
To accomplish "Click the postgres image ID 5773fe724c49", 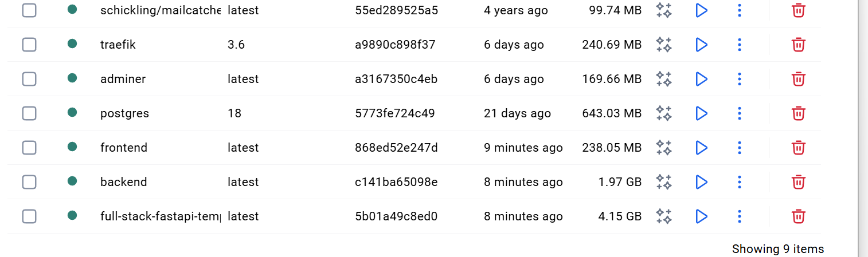I will pyautogui.click(x=394, y=113).
